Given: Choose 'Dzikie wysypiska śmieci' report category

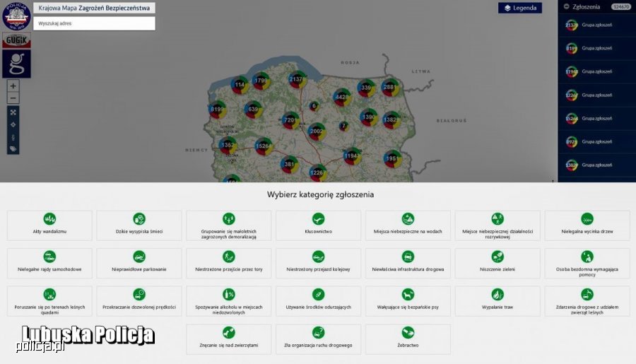Looking at the screenshot, I should 139,225.
